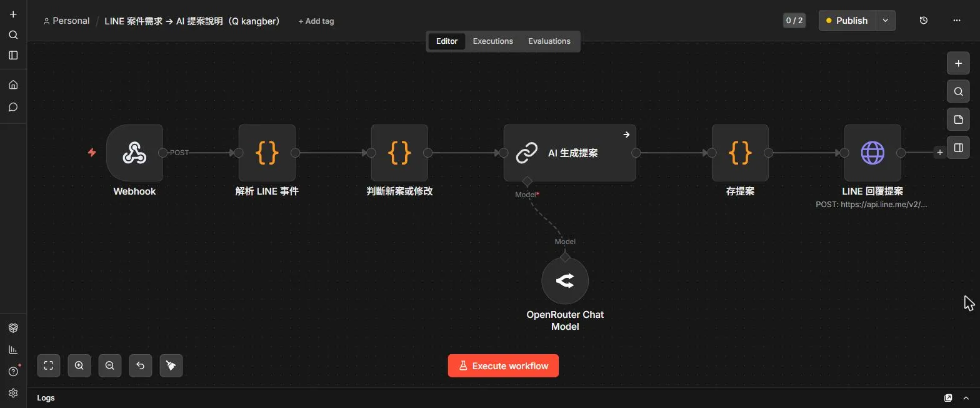Add a sticky note to canvas
This screenshot has width=980, height=408.
958,120
